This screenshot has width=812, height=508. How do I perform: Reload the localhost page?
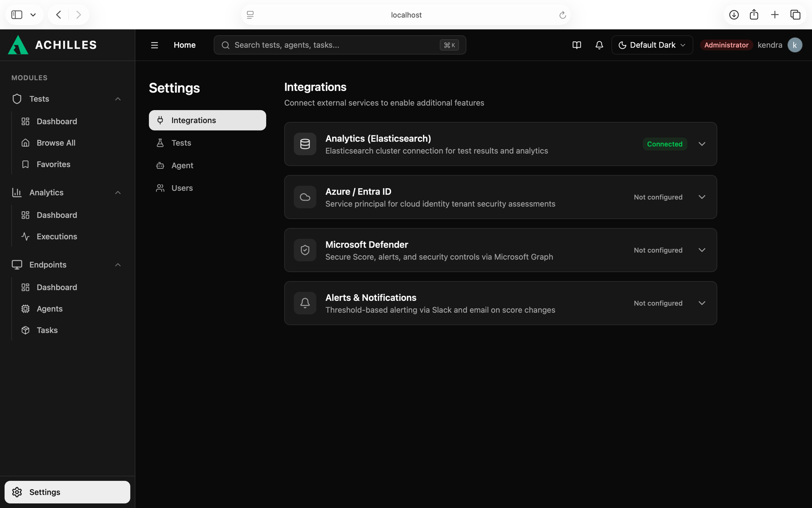click(x=562, y=15)
